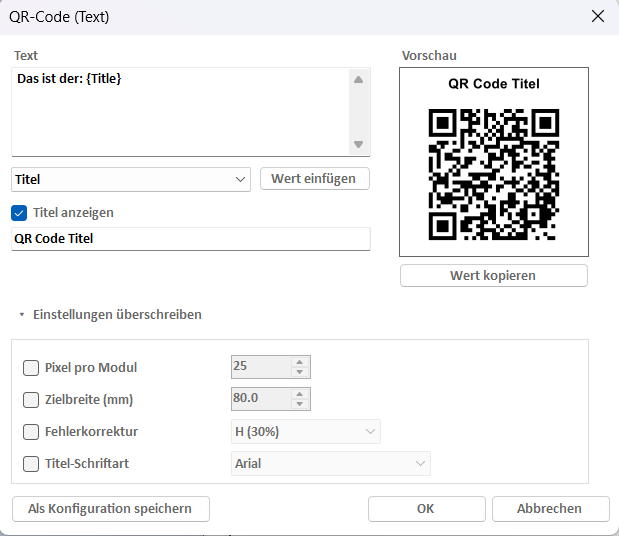Click the Vorschau label
619x536 pixels.
point(429,56)
